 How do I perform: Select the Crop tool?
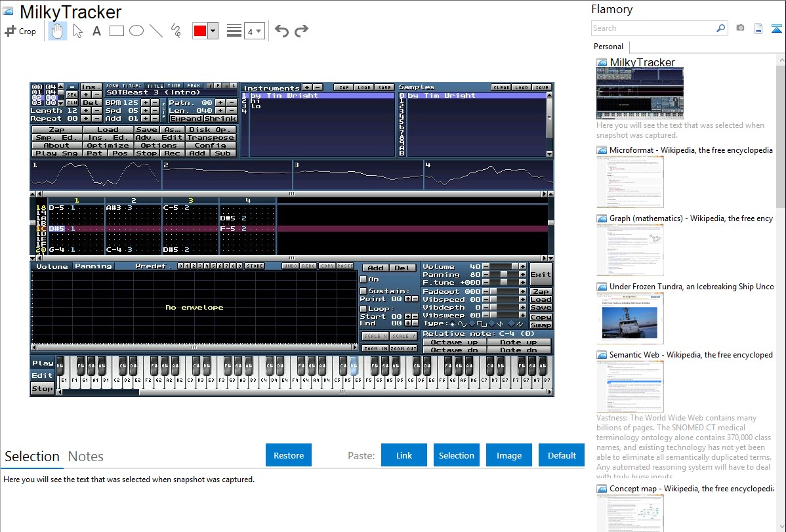tap(20, 31)
